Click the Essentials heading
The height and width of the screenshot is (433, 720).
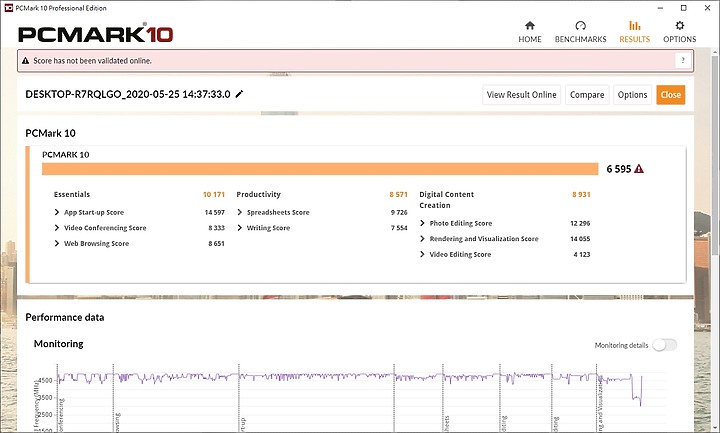click(x=72, y=194)
